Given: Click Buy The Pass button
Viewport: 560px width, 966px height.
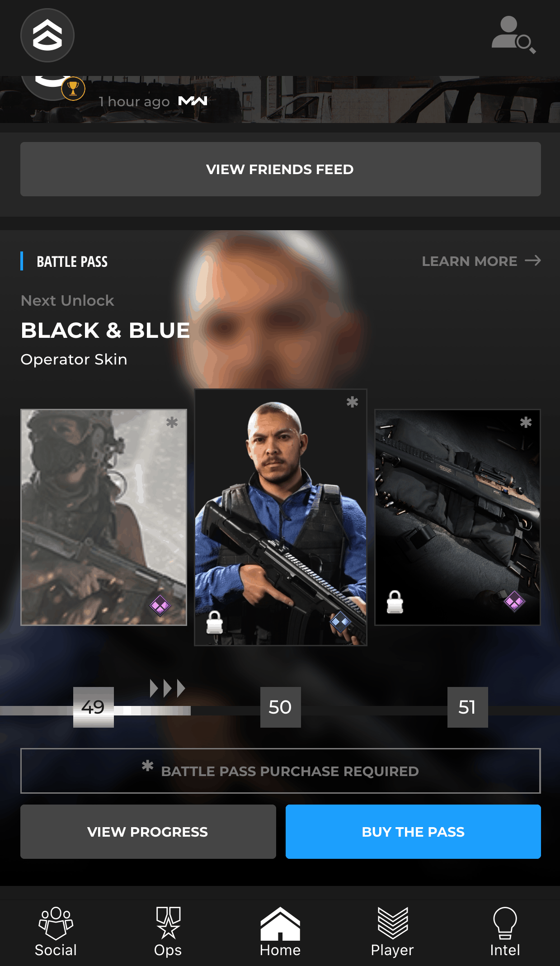Looking at the screenshot, I should pos(413,832).
